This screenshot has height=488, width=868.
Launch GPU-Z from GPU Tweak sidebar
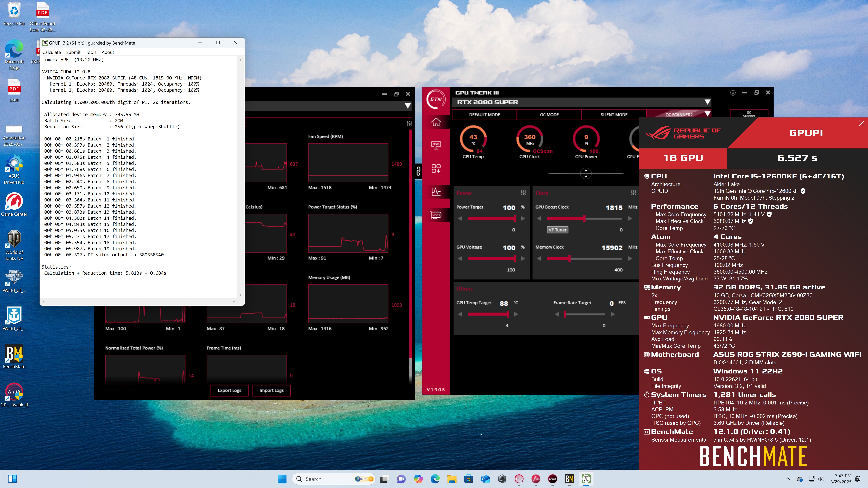pyautogui.click(x=436, y=215)
